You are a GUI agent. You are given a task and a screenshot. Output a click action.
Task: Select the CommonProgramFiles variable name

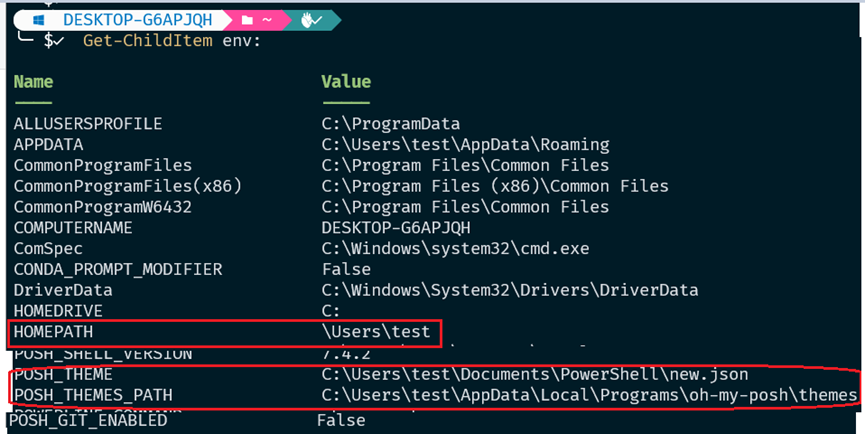[x=103, y=165]
